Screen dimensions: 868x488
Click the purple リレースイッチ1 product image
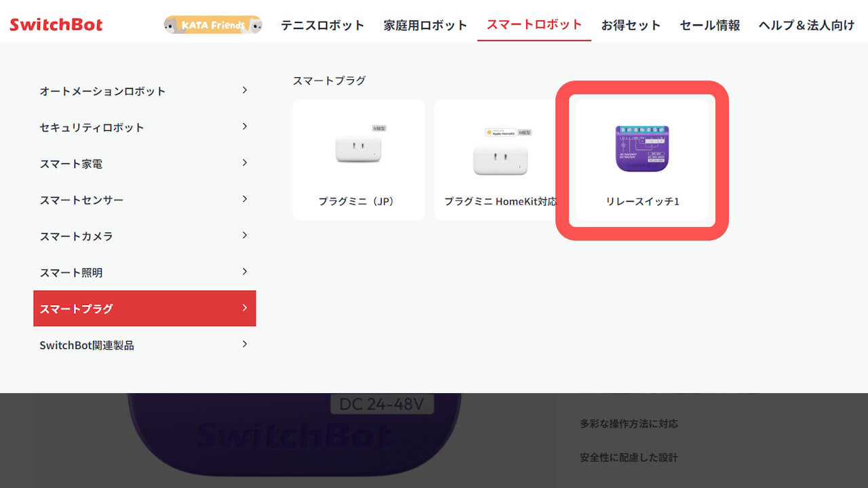(642, 148)
